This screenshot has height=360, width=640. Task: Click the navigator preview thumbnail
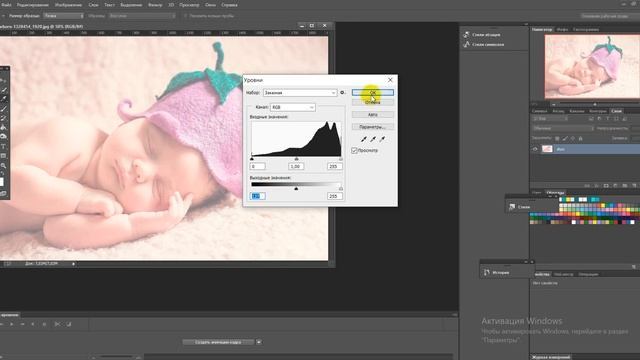point(592,67)
